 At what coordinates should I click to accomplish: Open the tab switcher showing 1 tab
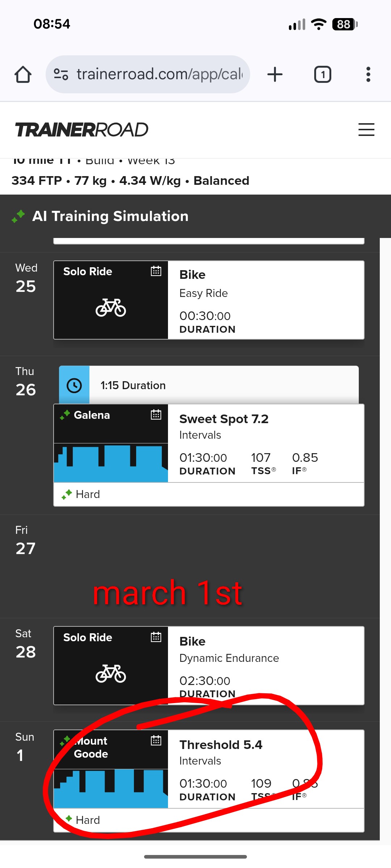click(x=322, y=75)
